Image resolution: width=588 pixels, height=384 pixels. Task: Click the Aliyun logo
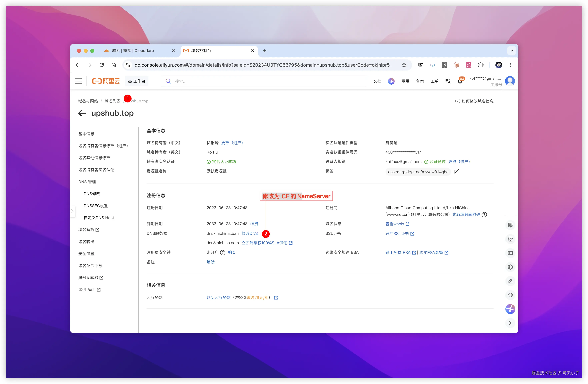[106, 81]
